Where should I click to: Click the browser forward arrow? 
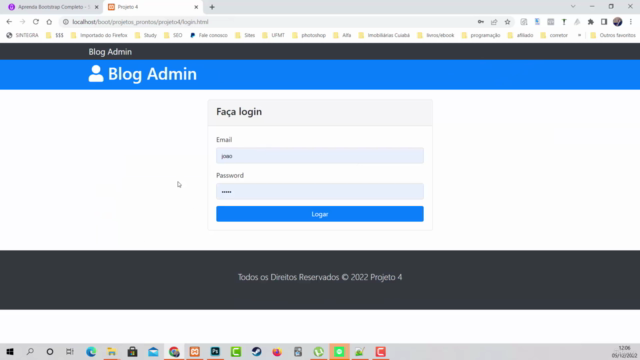(x=22, y=22)
